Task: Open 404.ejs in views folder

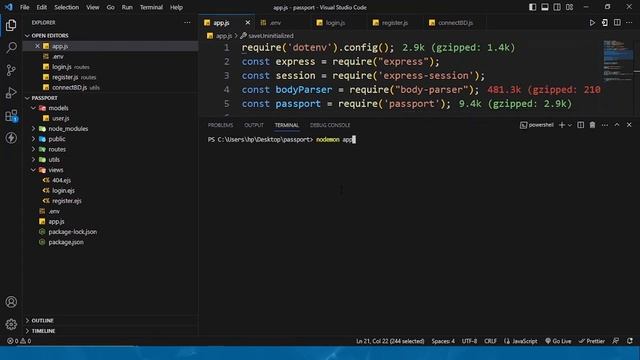Action: pyautogui.click(x=61, y=180)
